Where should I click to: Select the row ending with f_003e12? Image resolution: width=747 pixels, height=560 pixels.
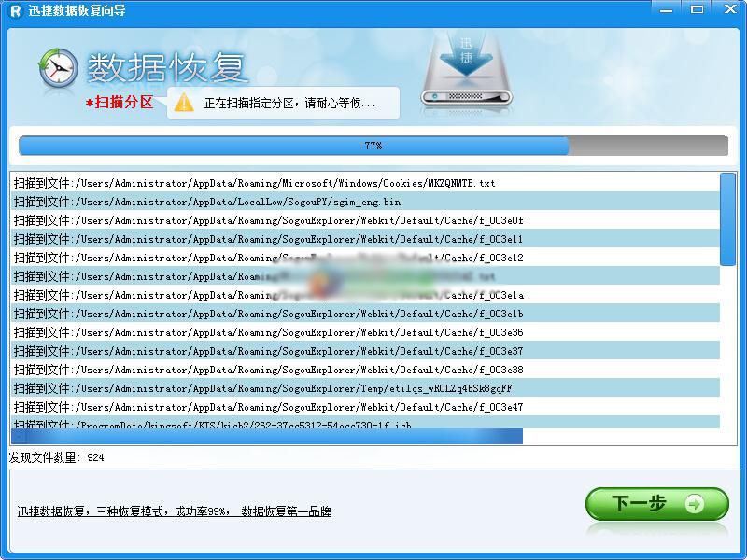[365, 258]
